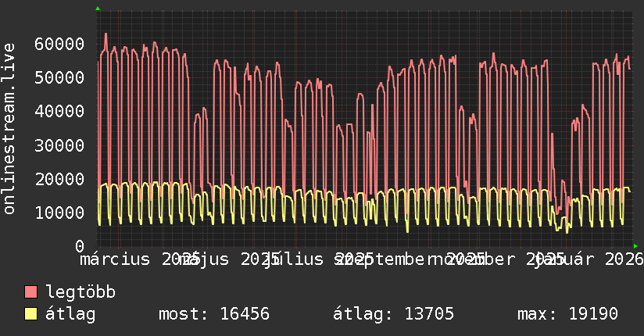This screenshot has width=644, height=336.
Task: Click the 20000 y-axis label
Action: (x=59, y=179)
